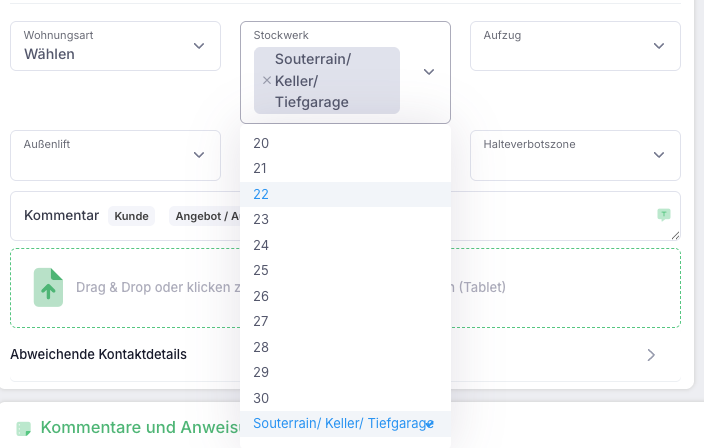This screenshot has width=704, height=448.
Task: Choose floor 28 from the list
Action: 345,347
